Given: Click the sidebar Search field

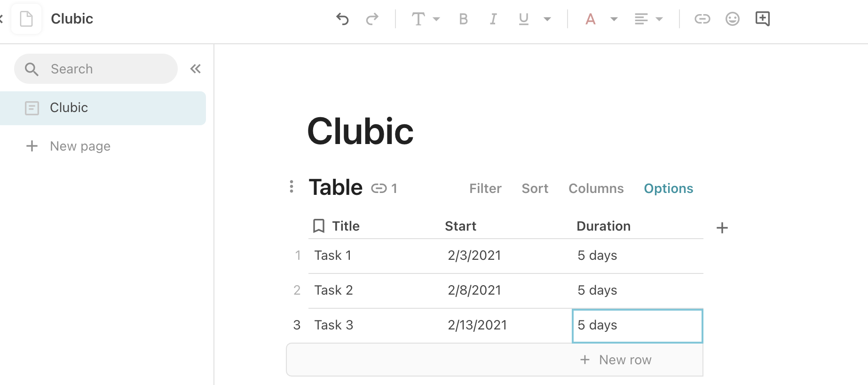Looking at the screenshot, I should click(x=96, y=69).
